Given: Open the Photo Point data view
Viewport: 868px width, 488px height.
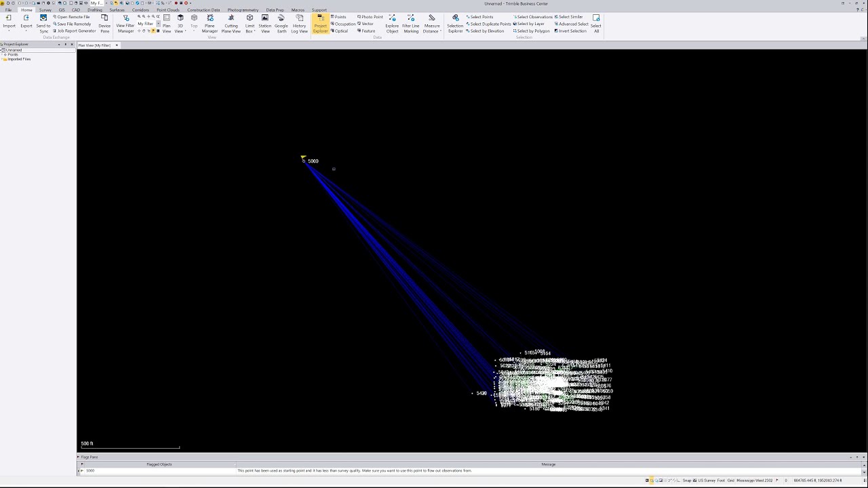Looking at the screenshot, I should (370, 17).
